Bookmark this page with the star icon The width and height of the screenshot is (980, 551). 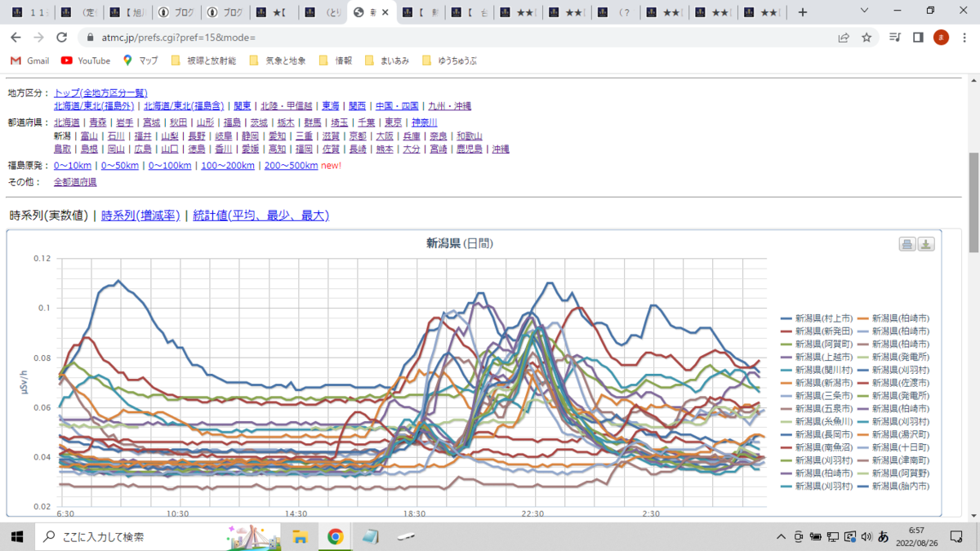click(x=866, y=37)
